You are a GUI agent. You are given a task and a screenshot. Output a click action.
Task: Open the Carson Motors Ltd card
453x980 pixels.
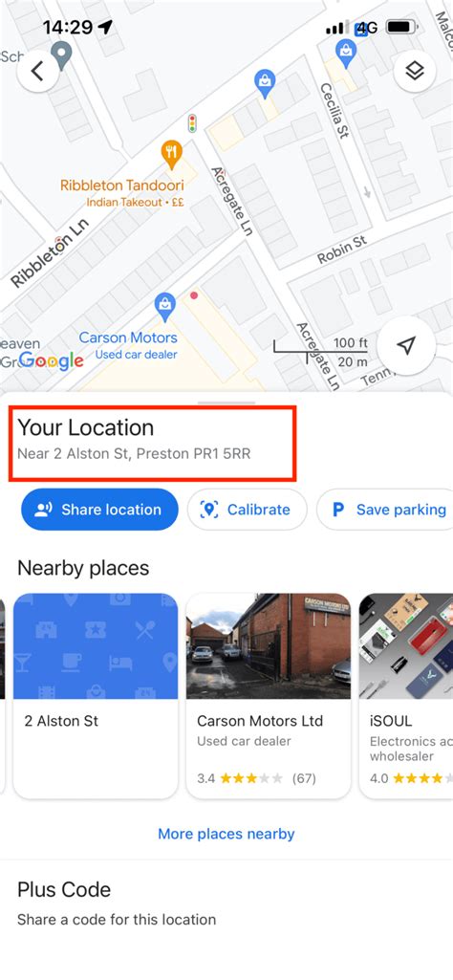(x=269, y=696)
